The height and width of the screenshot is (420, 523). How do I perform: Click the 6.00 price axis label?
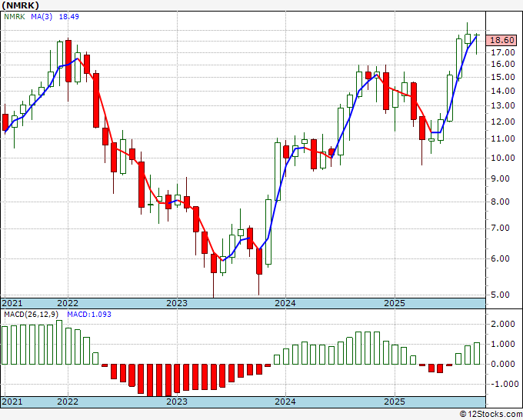click(501, 258)
